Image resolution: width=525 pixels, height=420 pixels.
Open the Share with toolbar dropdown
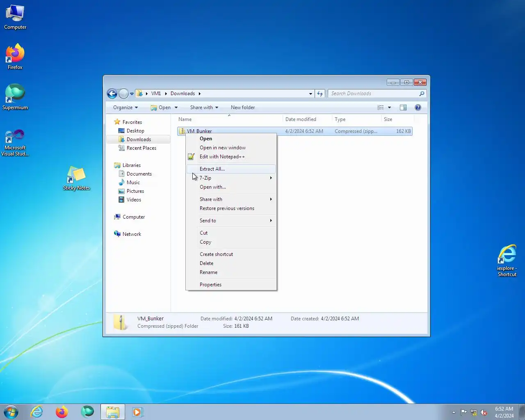[x=204, y=107]
